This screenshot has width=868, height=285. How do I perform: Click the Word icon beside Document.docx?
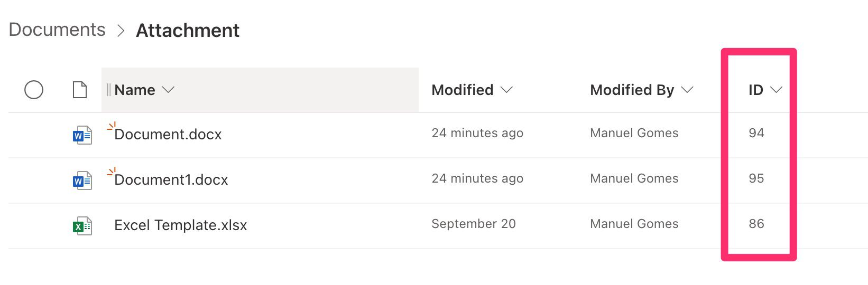(82, 136)
